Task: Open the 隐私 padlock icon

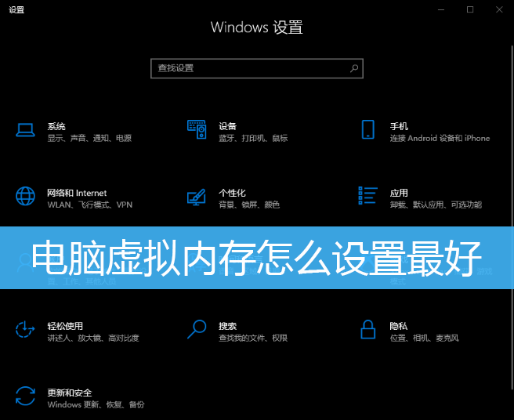Action: click(x=367, y=329)
